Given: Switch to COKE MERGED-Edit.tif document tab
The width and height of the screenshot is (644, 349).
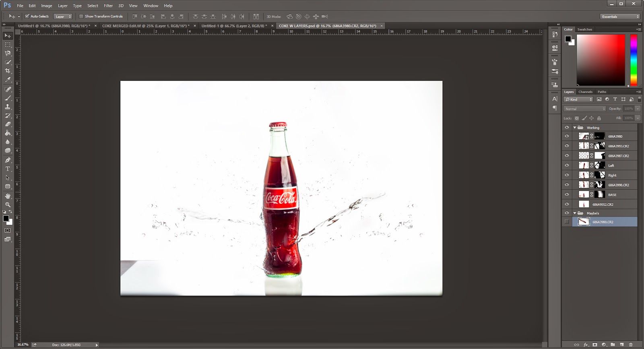Looking at the screenshot, I should pyautogui.click(x=145, y=26).
